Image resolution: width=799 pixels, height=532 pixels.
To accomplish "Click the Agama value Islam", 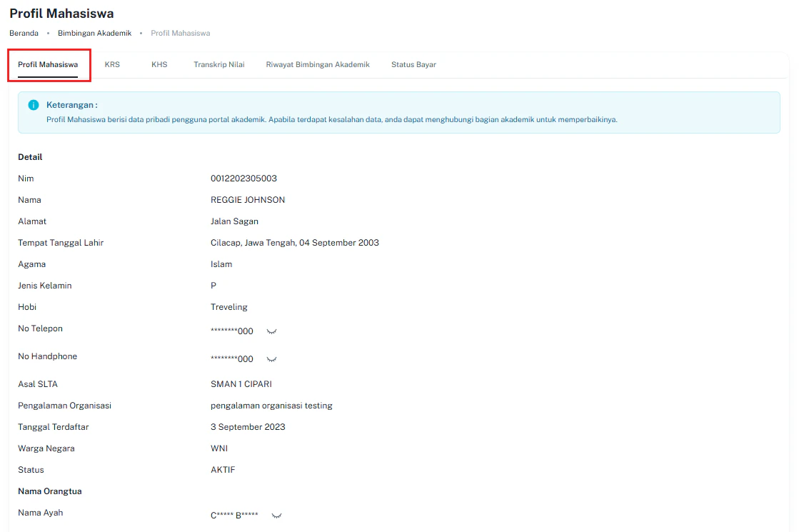I will point(221,264).
